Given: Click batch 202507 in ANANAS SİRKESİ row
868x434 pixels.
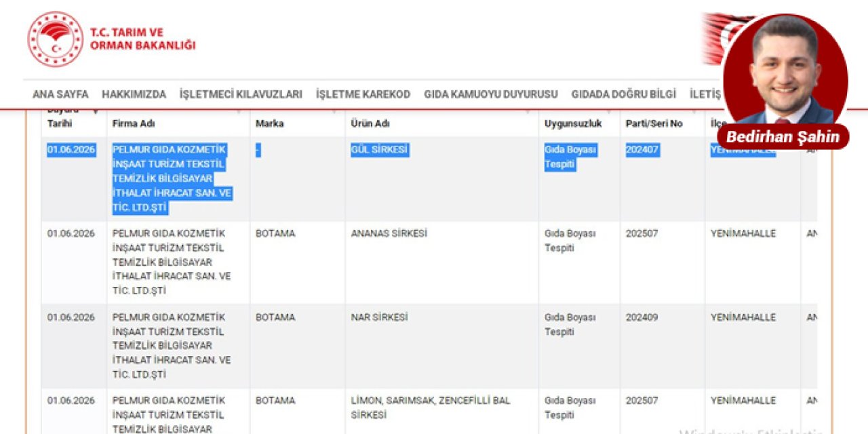Looking at the screenshot, I should coord(642,233).
